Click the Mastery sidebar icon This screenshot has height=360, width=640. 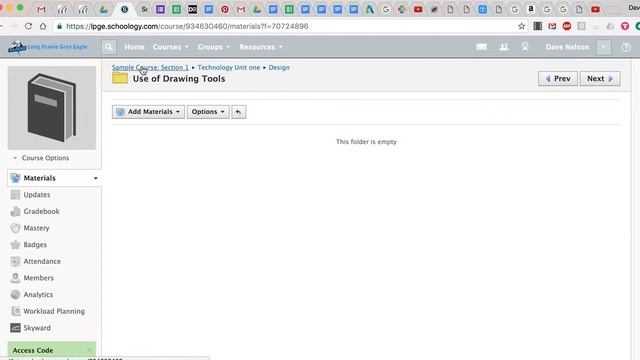click(16, 228)
